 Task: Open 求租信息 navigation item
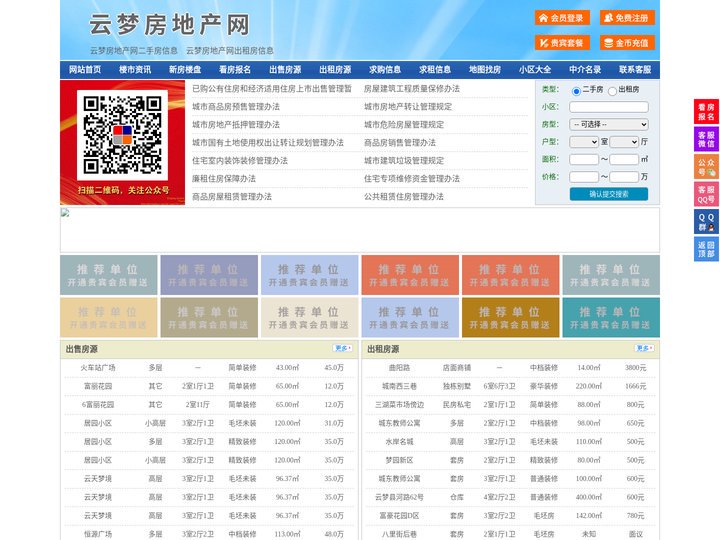[435, 70]
